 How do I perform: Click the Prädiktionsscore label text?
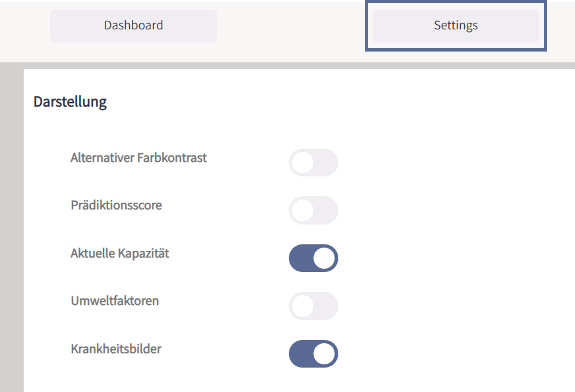coord(116,205)
